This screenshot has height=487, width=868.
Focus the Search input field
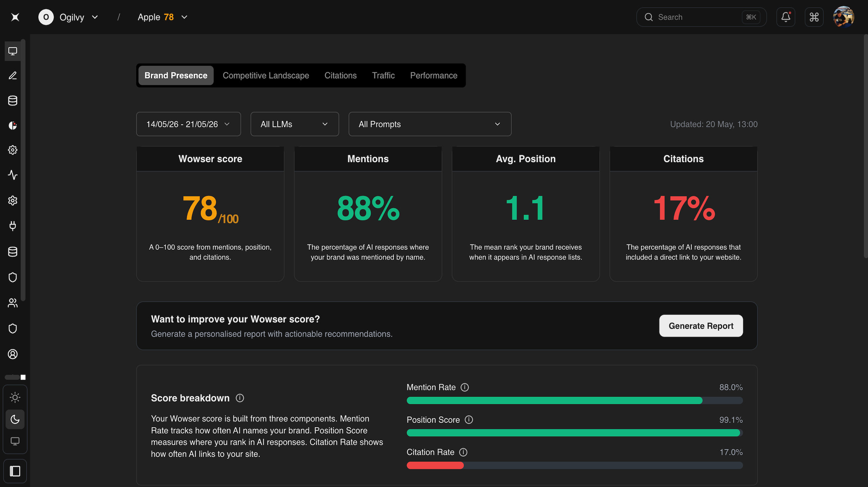[x=701, y=17]
